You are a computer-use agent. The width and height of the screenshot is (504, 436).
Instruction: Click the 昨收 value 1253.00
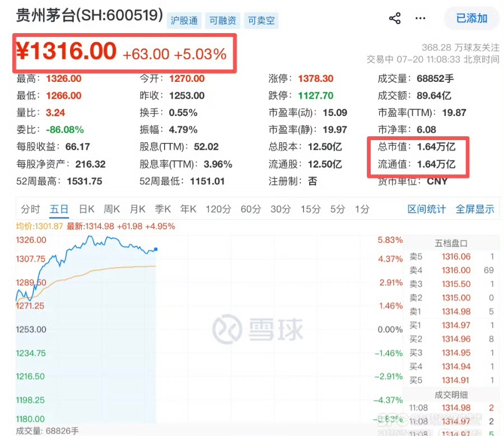tap(186, 96)
